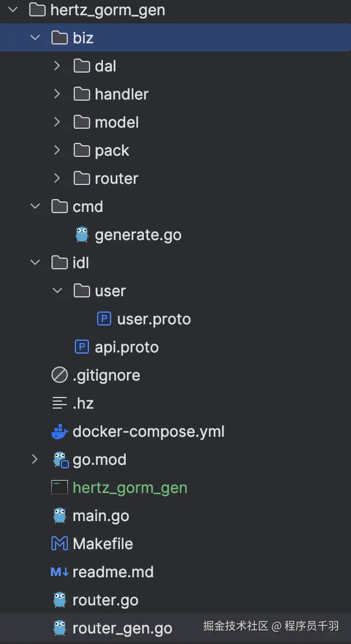Select the router_gen.go file
The image size is (351, 644).
click(122, 628)
